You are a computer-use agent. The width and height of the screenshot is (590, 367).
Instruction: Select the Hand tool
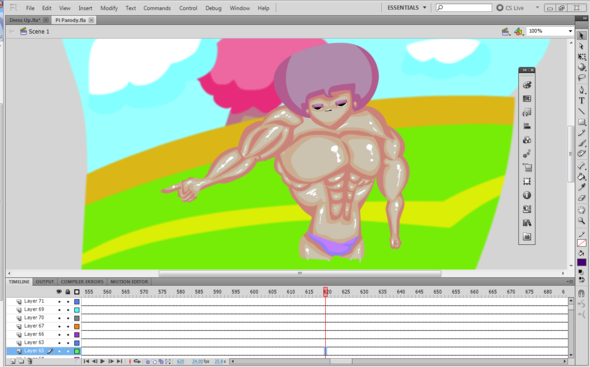[582, 210]
